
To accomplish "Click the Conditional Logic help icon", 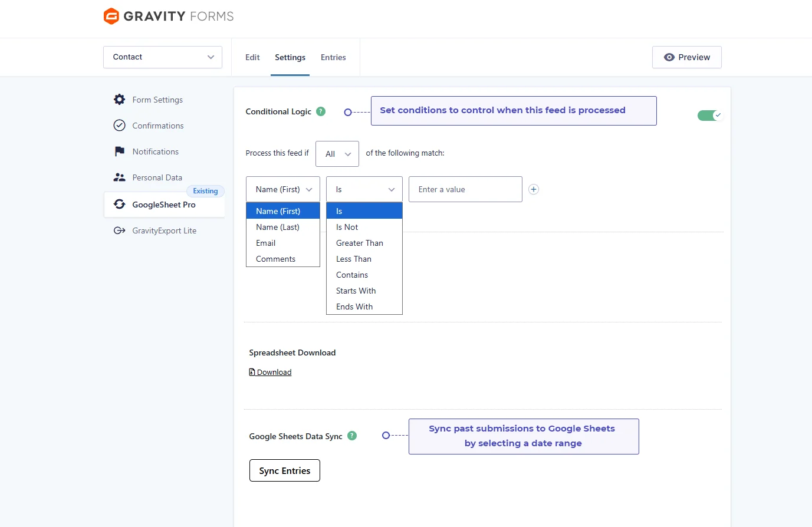I will click(321, 111).
